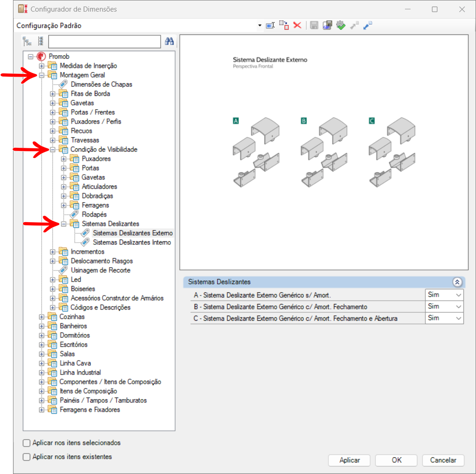Collapse the Sistemas Deslizantes panel header chevron
This screenshot has height=474, width=476.
pyautogui.click(x=456, y=282)
